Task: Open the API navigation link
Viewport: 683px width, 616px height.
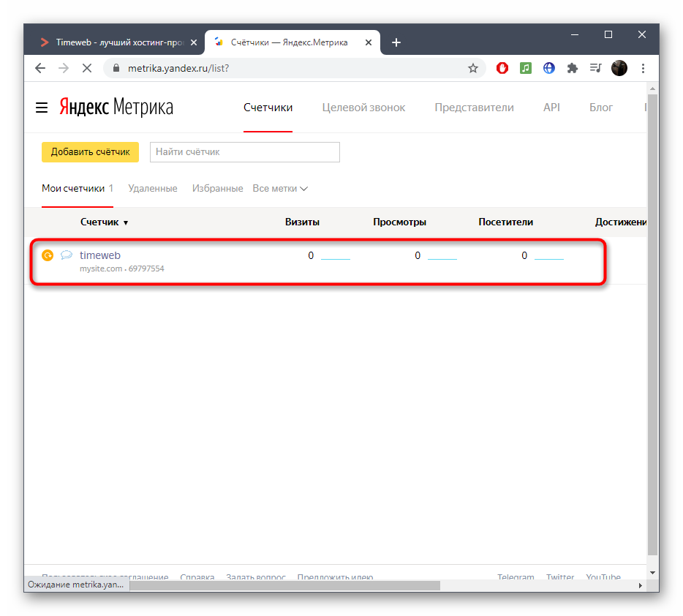Action: tap(551, 108)
